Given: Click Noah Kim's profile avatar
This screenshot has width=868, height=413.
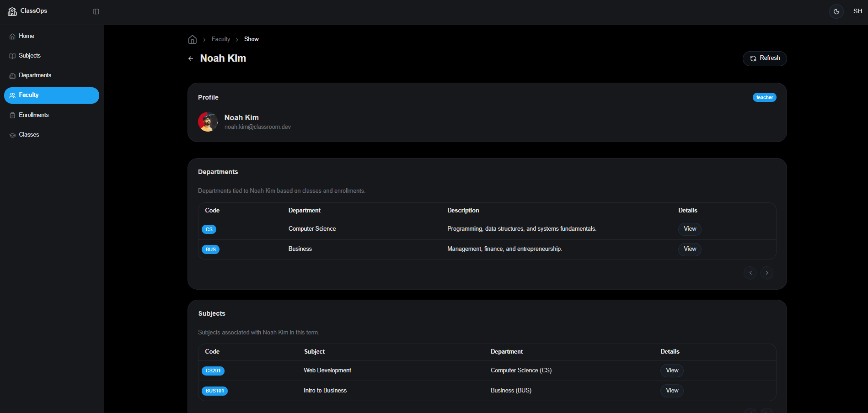Looking at the screenshot, I should (x=208, y=122).
